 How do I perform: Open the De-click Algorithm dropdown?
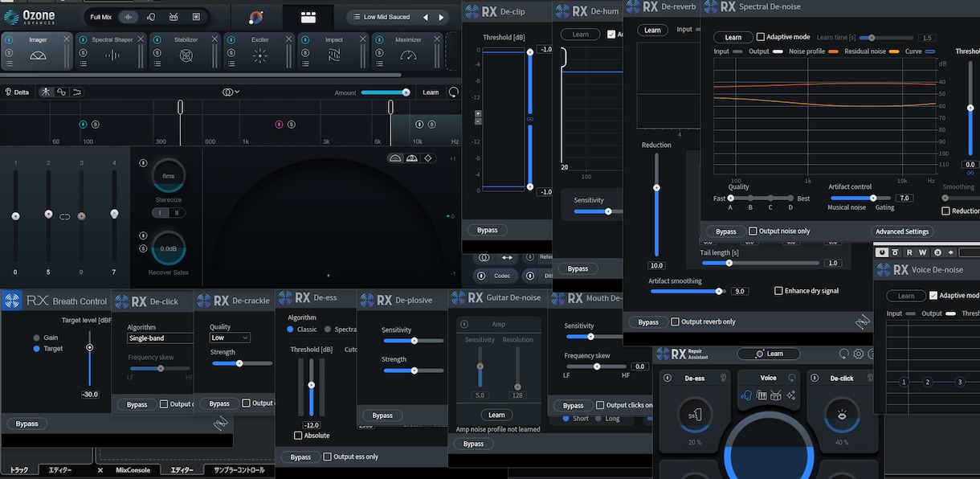[160, 338]
